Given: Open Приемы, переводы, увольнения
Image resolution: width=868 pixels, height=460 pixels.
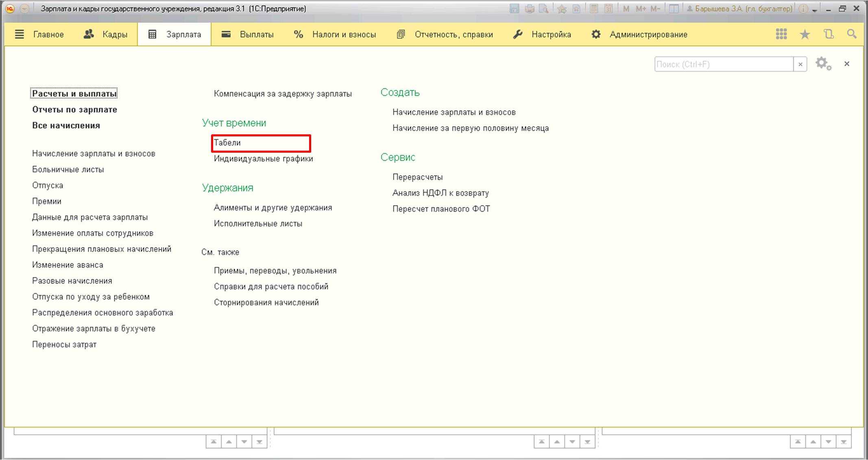Looking at the screenshot, I should click(275, 270).
